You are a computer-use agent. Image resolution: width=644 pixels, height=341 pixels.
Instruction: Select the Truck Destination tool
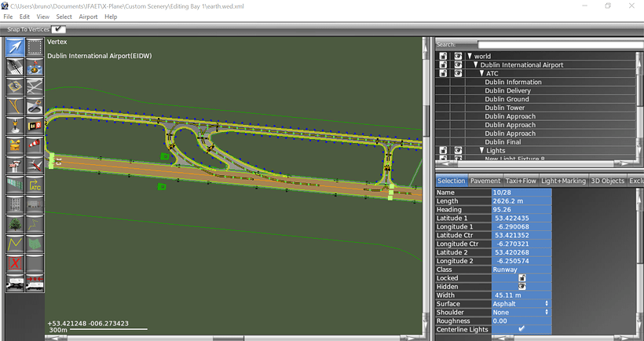(x=35, y=283)
